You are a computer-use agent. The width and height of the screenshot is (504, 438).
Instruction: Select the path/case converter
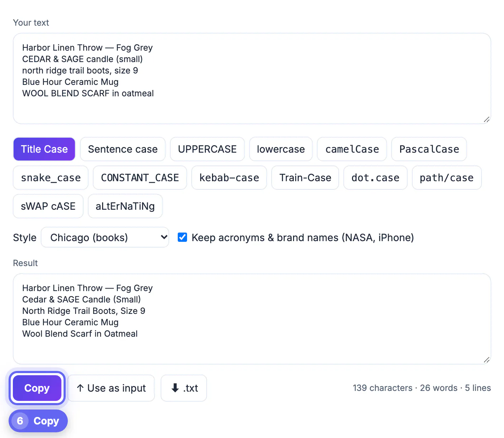[447, 178]
